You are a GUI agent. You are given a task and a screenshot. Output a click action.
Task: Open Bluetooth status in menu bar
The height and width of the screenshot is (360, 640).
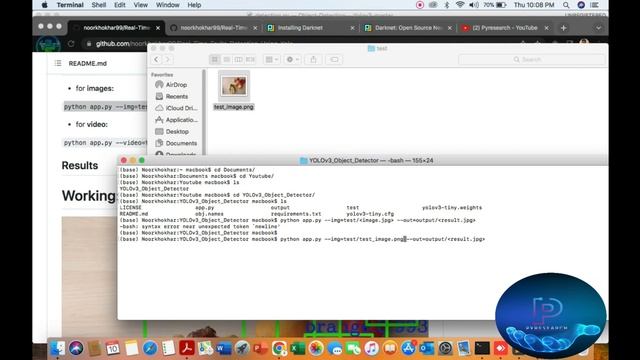tap(447, 5)
